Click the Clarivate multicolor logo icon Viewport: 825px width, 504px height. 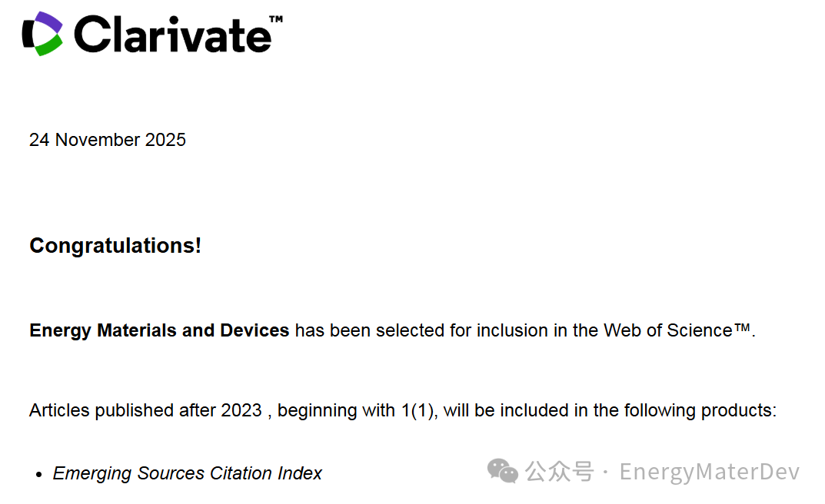pyautogui.click(x=42, y=34)
